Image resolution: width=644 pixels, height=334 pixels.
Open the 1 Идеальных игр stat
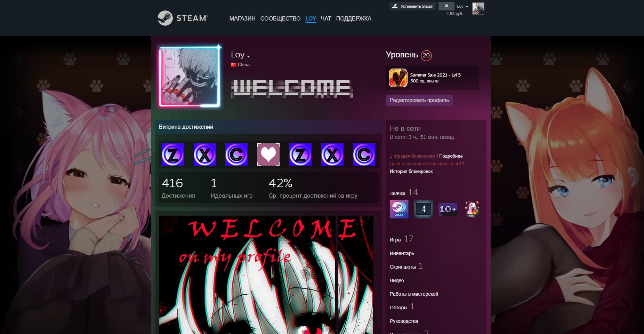[x=232, y=188]
